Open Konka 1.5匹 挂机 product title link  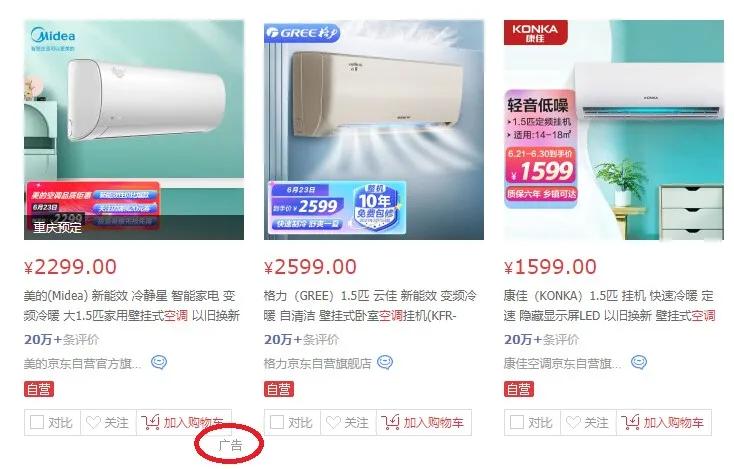pos(609,306)
